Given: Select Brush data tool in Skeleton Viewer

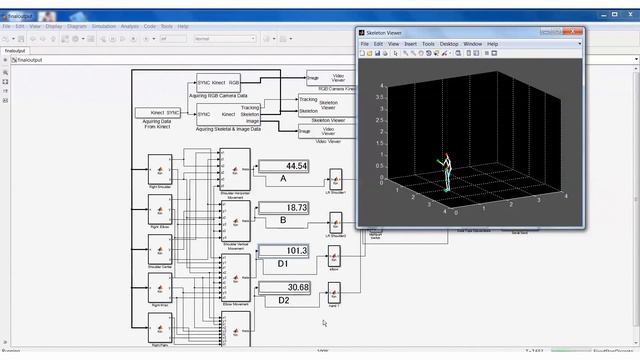Looking at the screenshot, I should click(x=444, y=53).
